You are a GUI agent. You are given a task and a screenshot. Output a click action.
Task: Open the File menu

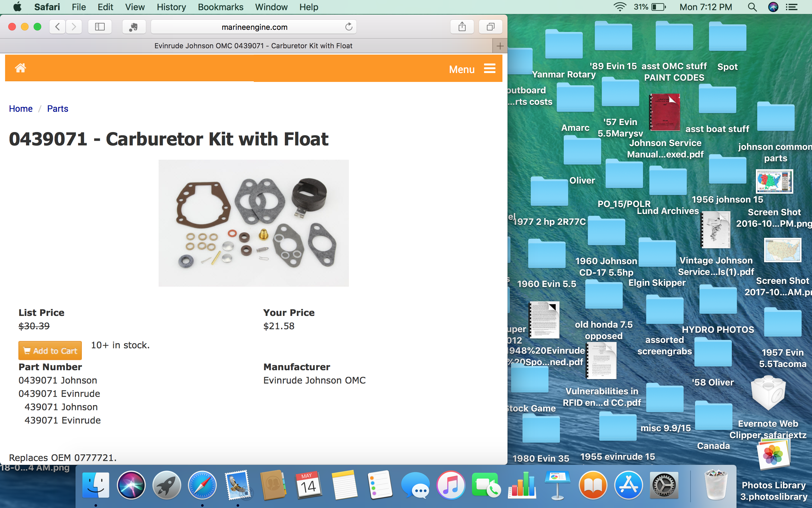click(79, 7)
